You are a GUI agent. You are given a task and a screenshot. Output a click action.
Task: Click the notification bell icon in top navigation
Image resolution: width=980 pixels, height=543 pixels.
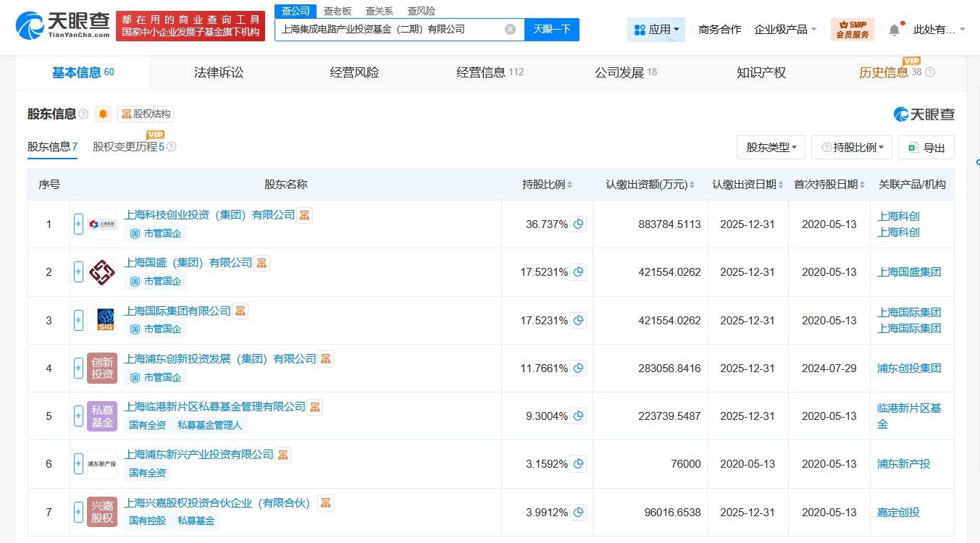tap(893, 29)
